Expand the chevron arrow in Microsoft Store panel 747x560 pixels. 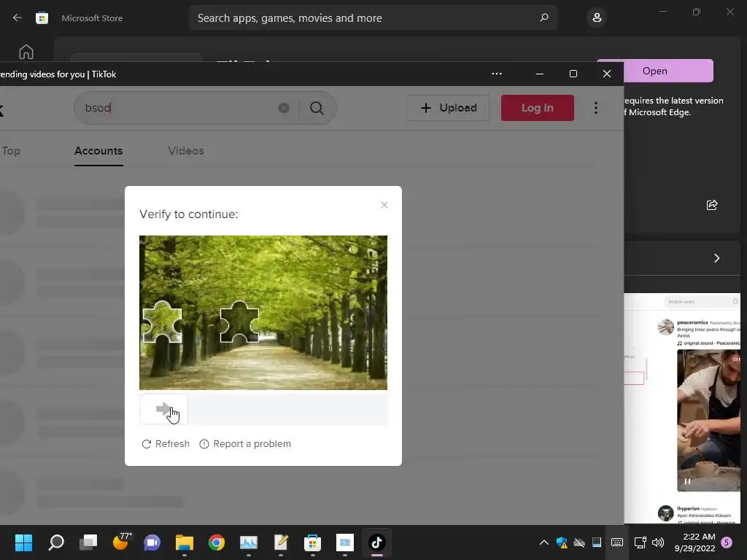tap(716, 258)
